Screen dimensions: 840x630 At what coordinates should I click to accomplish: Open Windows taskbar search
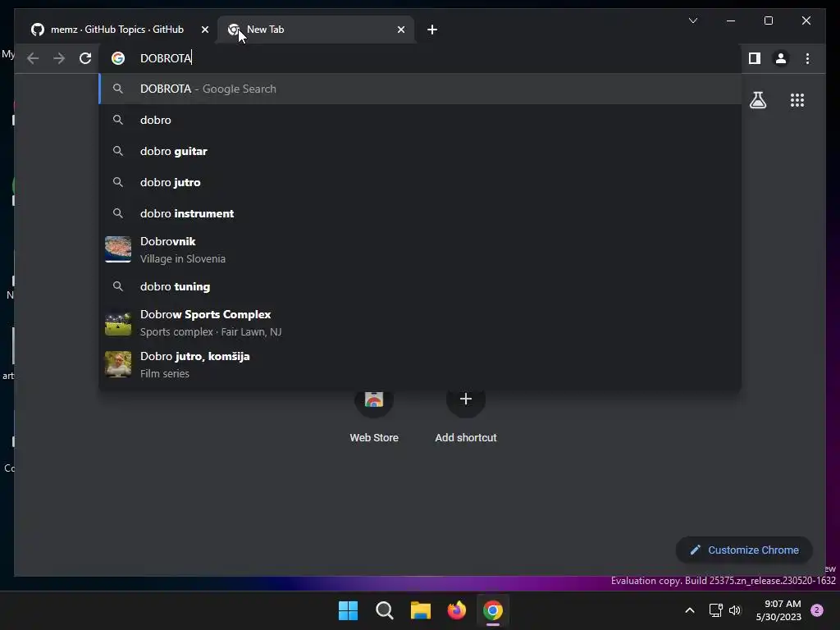pyautogui.click(x=384, y=610)
